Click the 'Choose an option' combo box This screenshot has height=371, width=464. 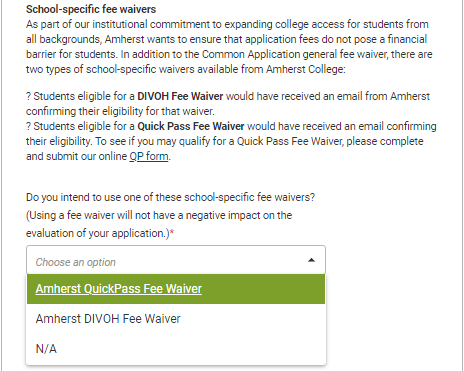click(176, 260)
